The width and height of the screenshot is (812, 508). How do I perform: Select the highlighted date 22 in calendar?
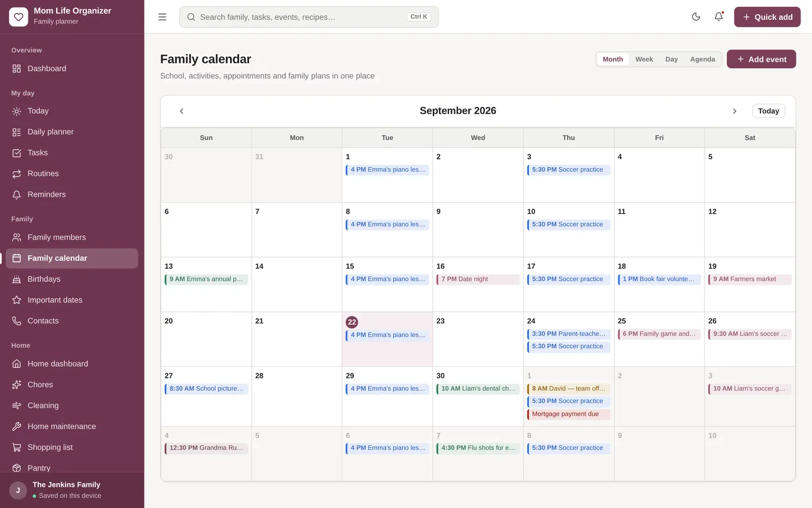tap(352, 322)
